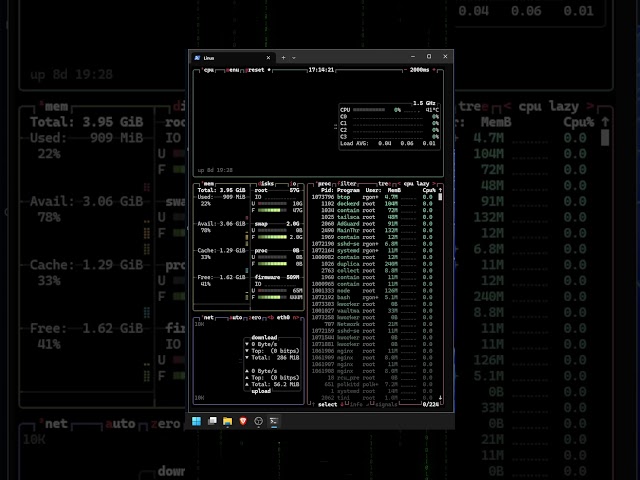Viewport: 640px width, 480px height.
Task: Click the Program column header
Action: click(x=348, y=190)
